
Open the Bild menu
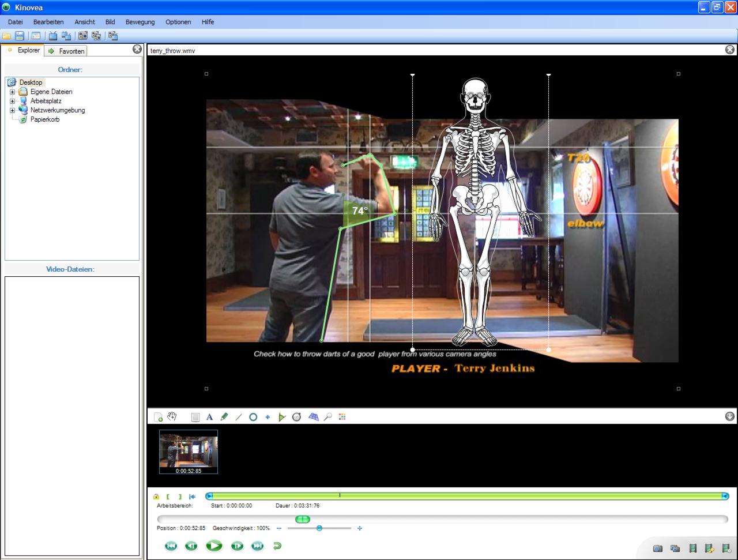tap(110, 22)
